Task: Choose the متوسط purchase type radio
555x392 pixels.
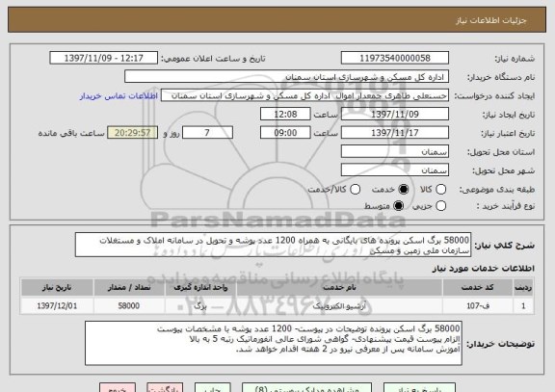Action: click(x=398, y=206)
